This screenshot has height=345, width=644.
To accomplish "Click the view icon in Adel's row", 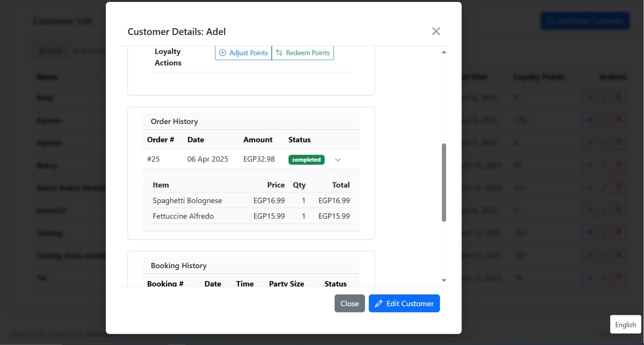I will pyautogui.click(x=589, y=97).
